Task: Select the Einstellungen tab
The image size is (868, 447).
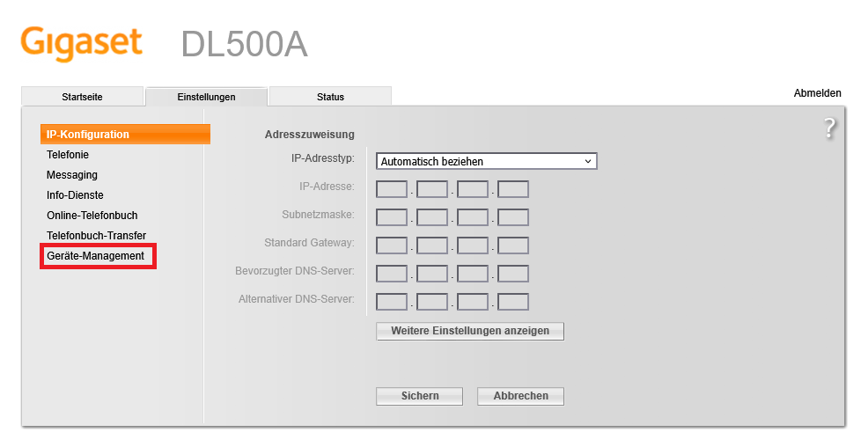Action: tap(206, 97)
